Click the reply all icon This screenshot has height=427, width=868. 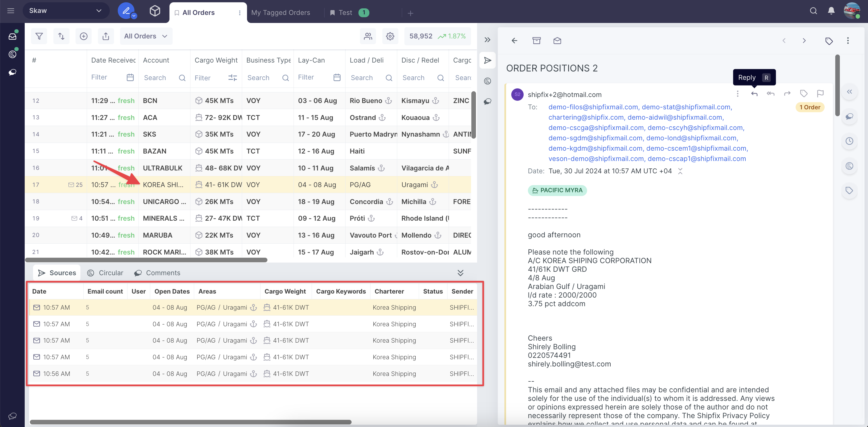[x=770, y=94]
